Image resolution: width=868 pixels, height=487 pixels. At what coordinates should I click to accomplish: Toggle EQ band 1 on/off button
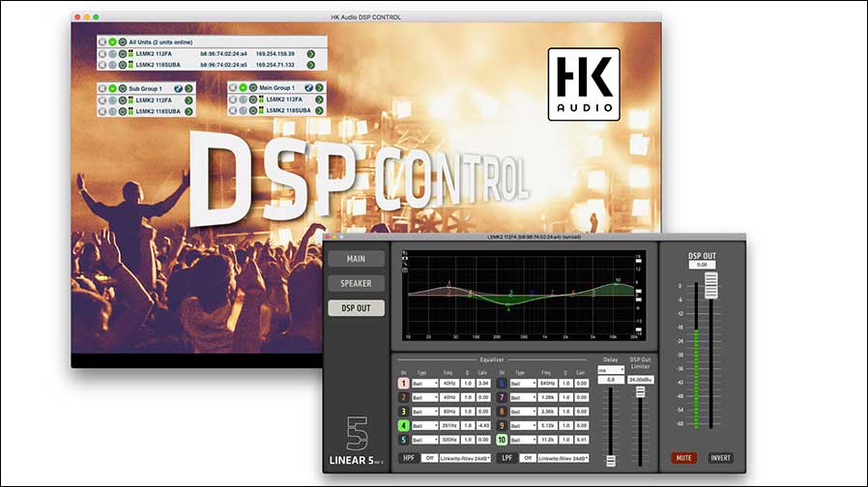404,383
